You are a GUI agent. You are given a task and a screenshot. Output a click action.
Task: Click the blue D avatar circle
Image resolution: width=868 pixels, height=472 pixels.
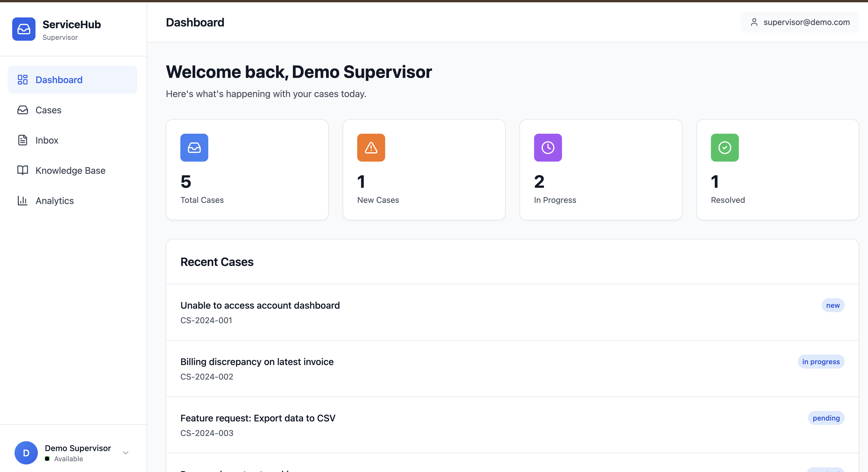coord(26,453)
